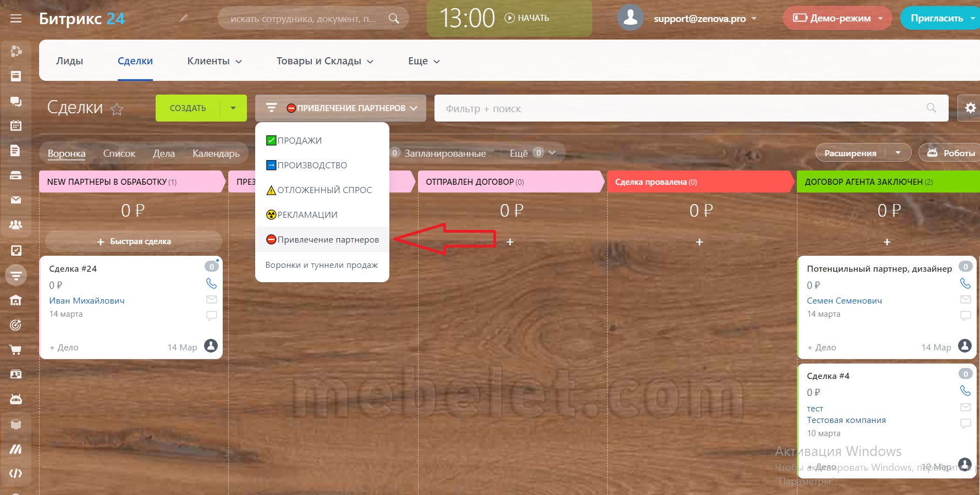
Task: Click the pencil edit icon beside the logo
Action: point(184,18)
